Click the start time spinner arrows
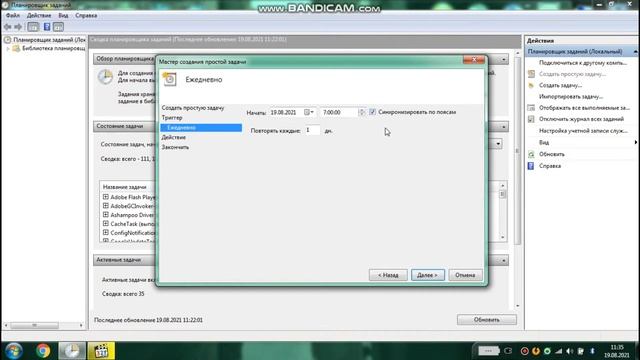The image size is (640, 360). click(362, 112)
